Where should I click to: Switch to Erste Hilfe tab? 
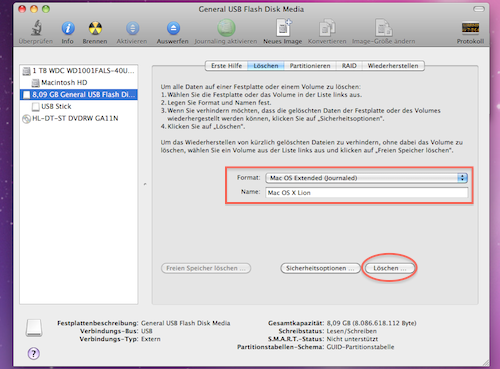point(226,66)
